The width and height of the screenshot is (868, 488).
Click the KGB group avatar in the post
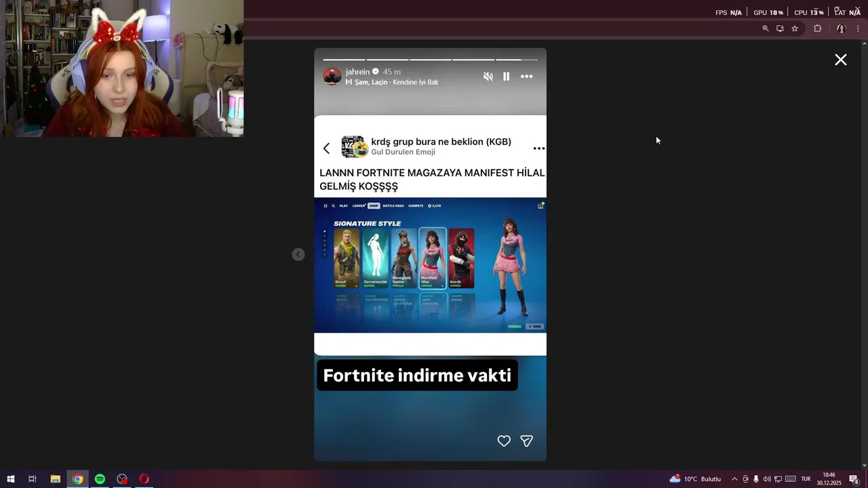[355, 147]
